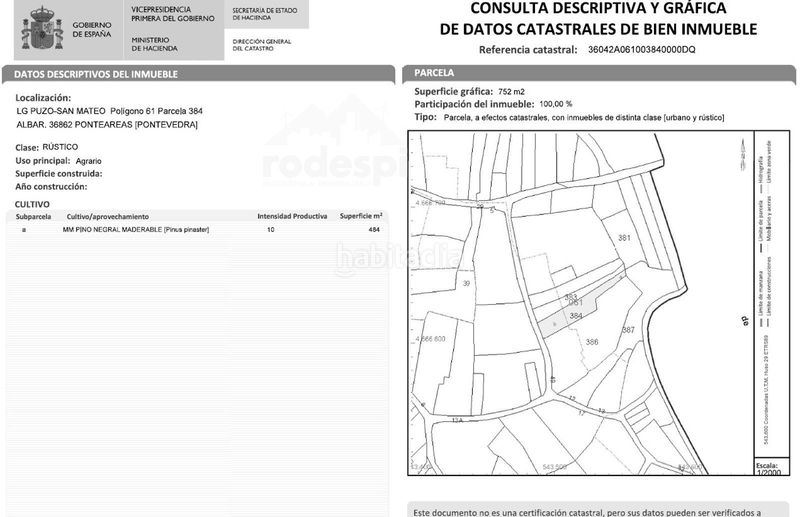The width and height of the screenshot is (800, 517).
Task: Select cadastral reference 36042A061003840000DQ
Action: 641,50
